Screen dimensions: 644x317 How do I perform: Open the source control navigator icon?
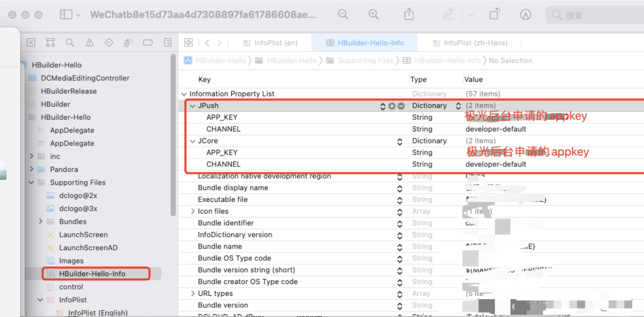(x=31, y=42)
